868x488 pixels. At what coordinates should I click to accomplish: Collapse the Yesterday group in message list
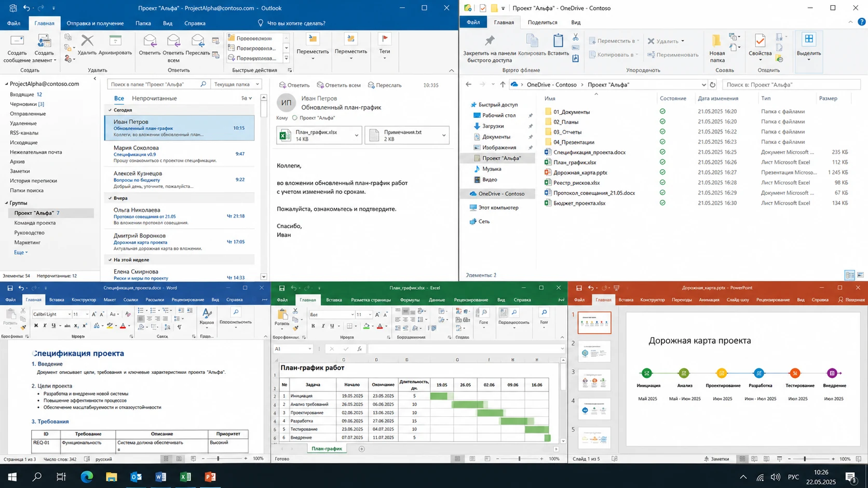click(110, 198)
